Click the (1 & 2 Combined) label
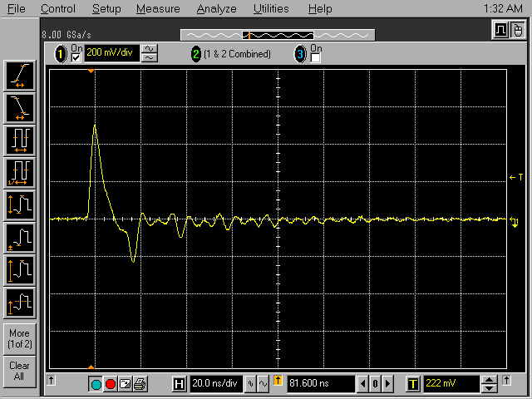The image size is (532, 399). [x=237, y=54]
